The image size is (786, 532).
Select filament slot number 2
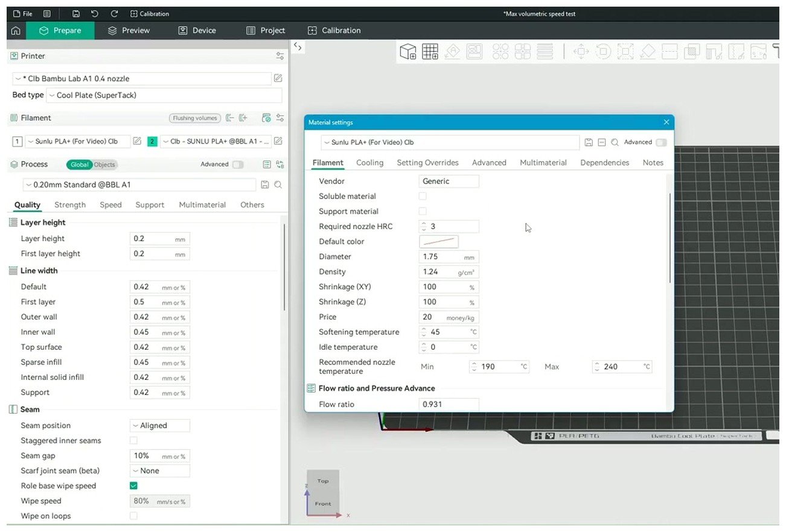pyautogui.click(x=152, y=141)
